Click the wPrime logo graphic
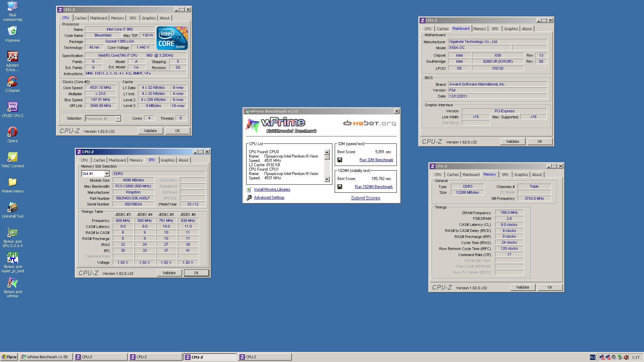This screenshot has height=362, width=644. pos(281,125)
